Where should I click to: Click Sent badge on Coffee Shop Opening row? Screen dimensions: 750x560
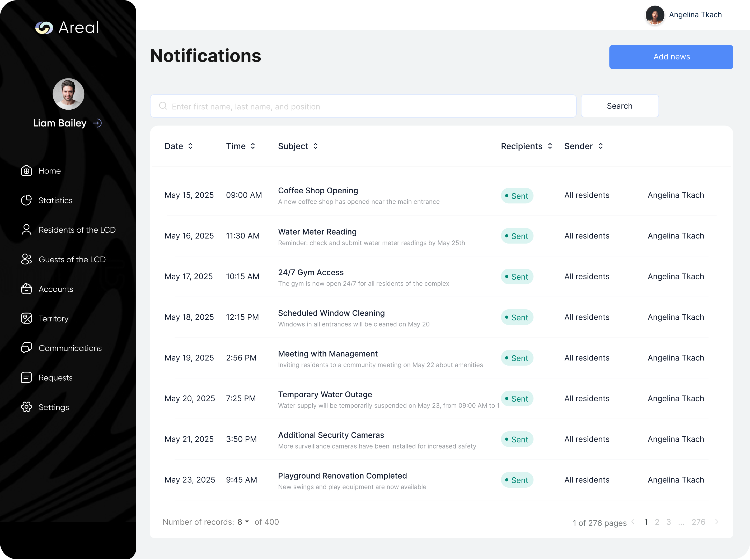(x=517, y=196)
